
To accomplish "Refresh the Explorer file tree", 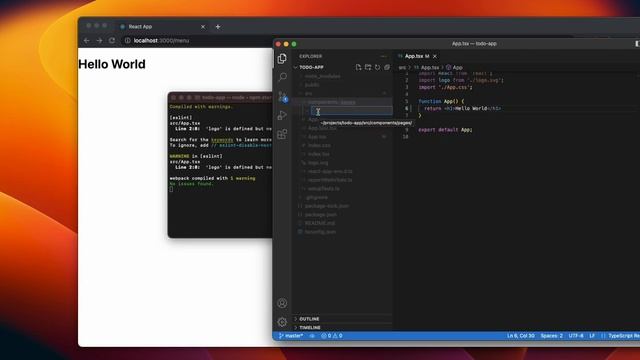I will [378, 67].
